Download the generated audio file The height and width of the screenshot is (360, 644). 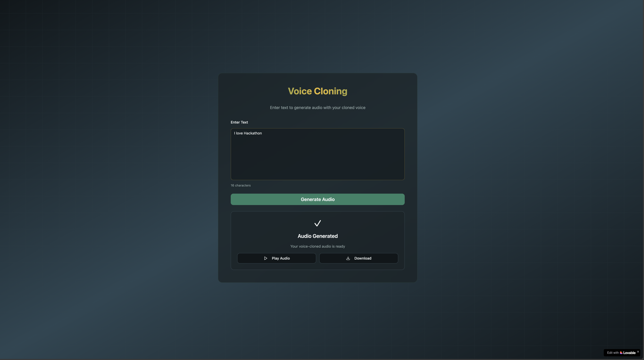(358, 258)
